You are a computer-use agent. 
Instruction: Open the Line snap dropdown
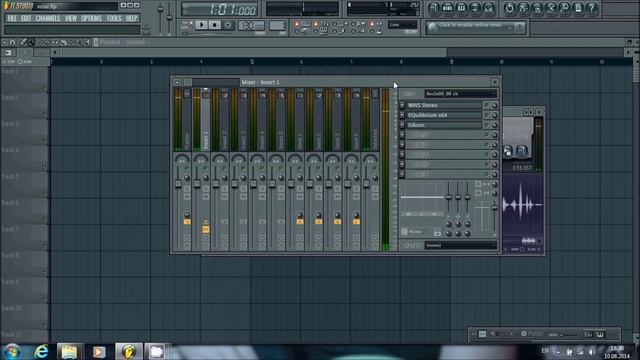pyautogui.click(x=402, y=25)
